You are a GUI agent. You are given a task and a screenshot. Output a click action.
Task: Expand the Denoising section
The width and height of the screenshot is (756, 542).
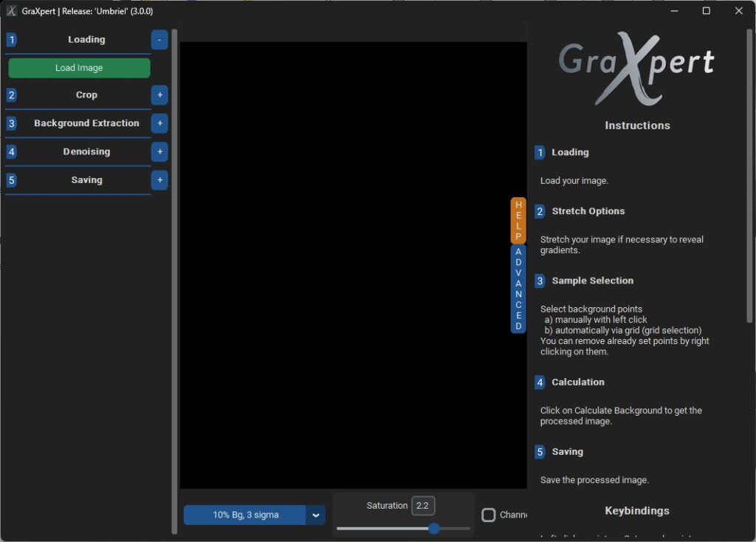(159, 151)
